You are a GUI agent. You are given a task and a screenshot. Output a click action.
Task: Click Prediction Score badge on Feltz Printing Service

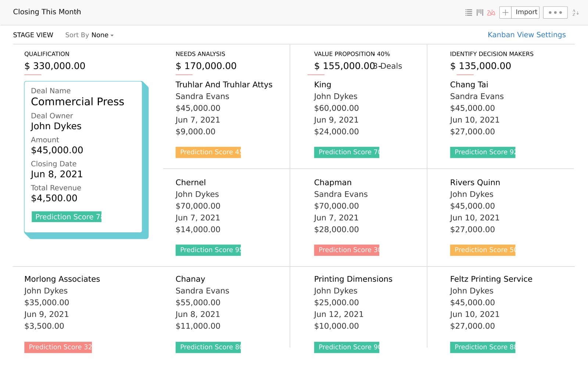[x=483, y=347]
